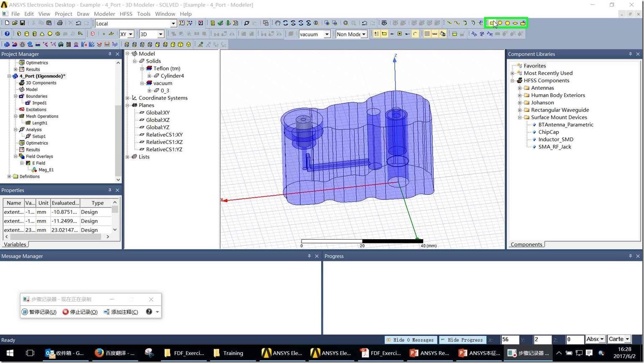Toggle Hide Progress in status bar

tap(462, 340)
